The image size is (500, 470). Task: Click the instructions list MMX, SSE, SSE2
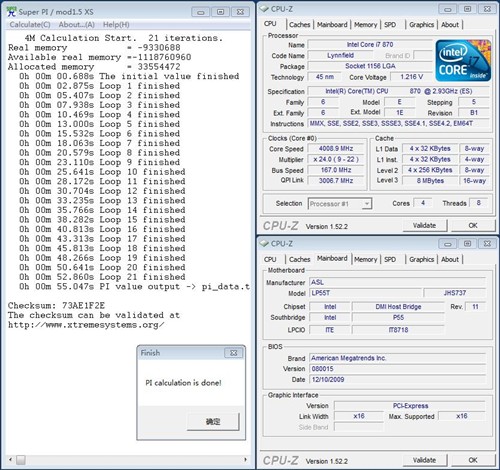coord(398,123)
